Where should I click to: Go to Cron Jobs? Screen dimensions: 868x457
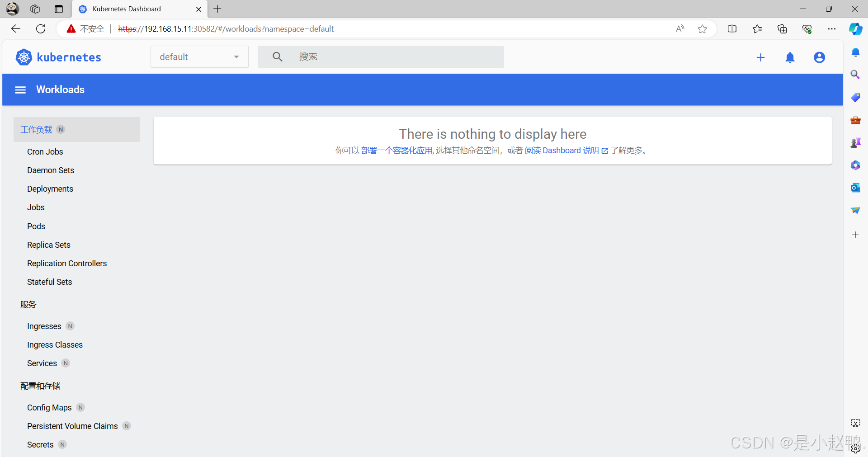[x=45, y=152]
